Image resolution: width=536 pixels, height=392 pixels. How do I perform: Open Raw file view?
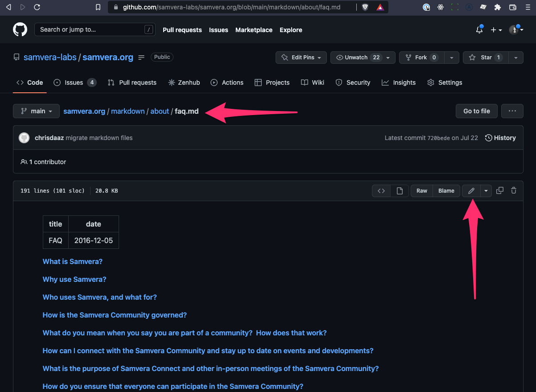click(422, 191)
